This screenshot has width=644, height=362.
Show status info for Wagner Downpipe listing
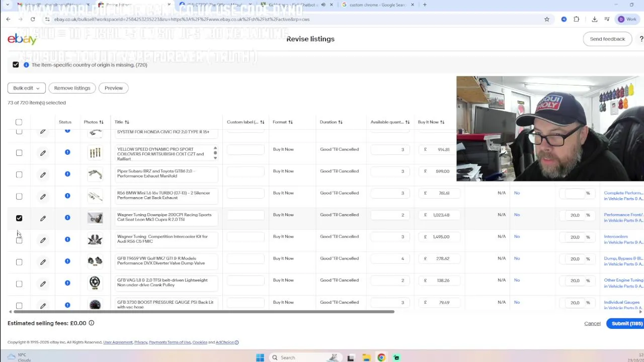pyautogui.click(x=67, y=218)
